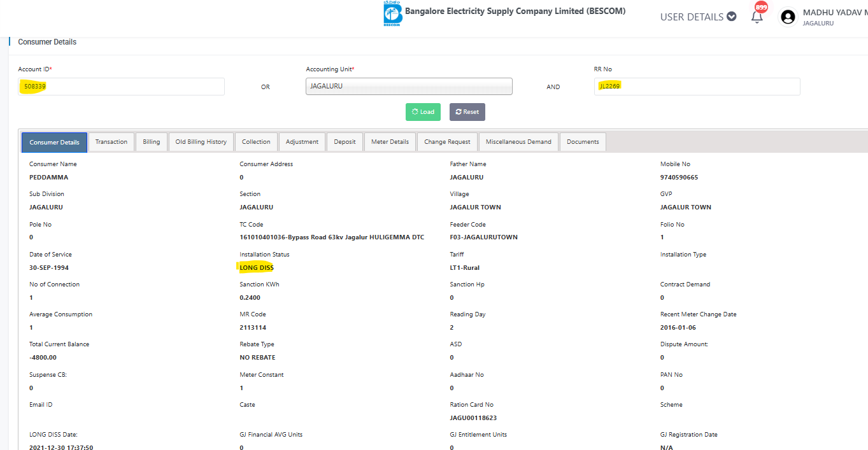This screenshot has width=868, height=450.
Task: Click the TC Code value 161010401036-Bypass Road
Action: [x=332, y=237]
